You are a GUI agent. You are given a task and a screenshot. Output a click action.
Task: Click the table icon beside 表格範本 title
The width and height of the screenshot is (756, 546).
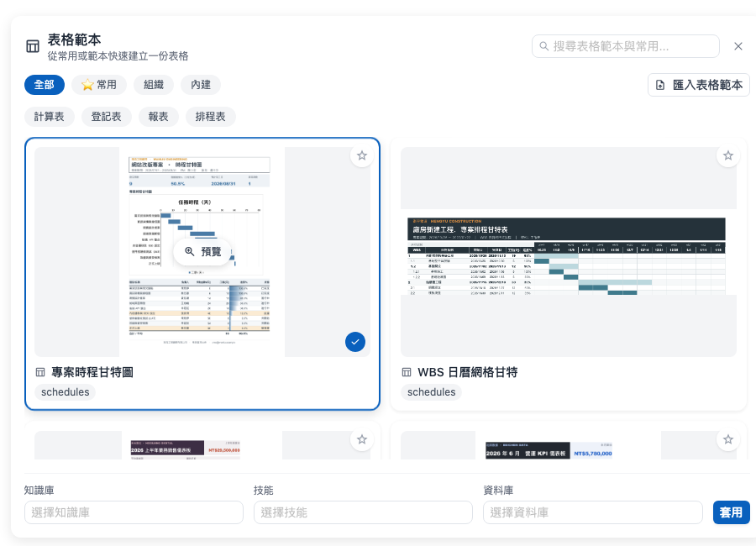[33, 46]
